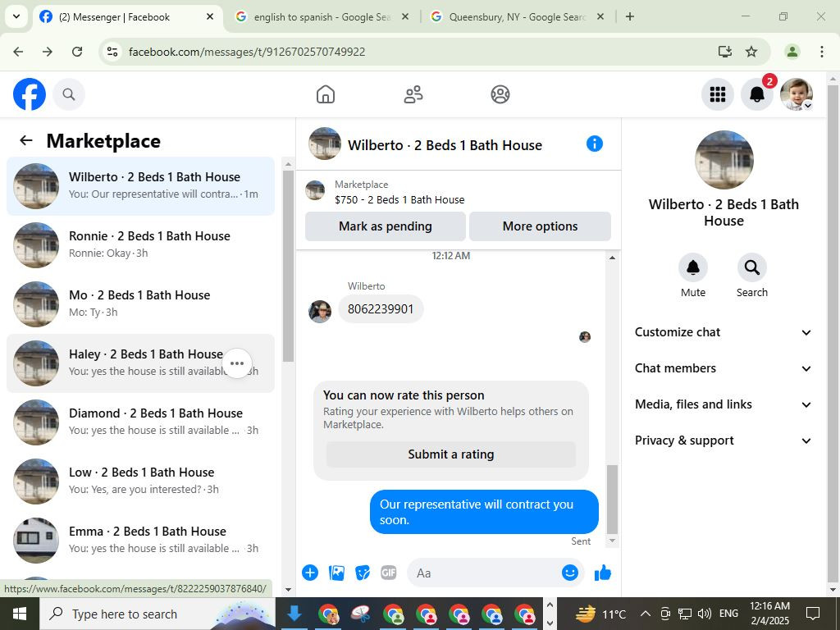The height and width of the screenshot is (630, 840).
Task: Open the 11°C weather widget in taskbar
Action: pyautogui.click(x=600, y=614)
